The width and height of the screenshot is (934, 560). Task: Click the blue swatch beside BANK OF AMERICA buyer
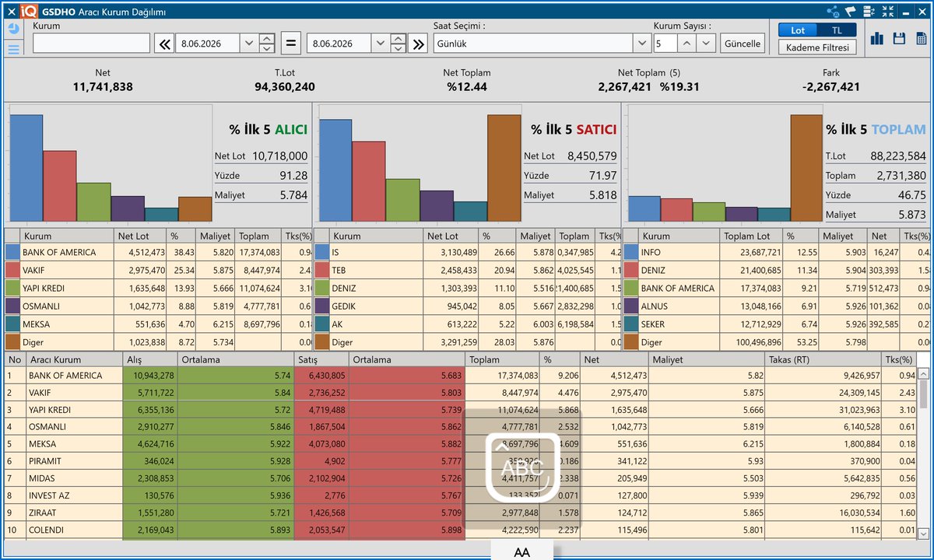pos(12,252)
